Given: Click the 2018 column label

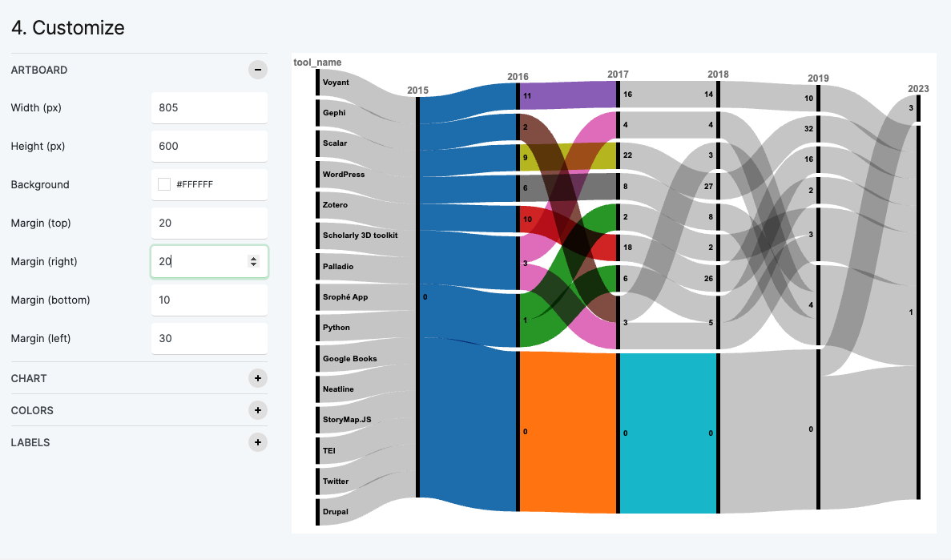Looking at the screenshot, I should pos(718,74).
